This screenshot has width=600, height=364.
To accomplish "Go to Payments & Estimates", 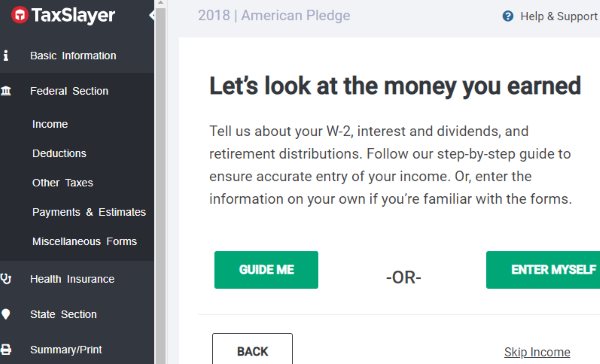I will click(x=89, y=212).
